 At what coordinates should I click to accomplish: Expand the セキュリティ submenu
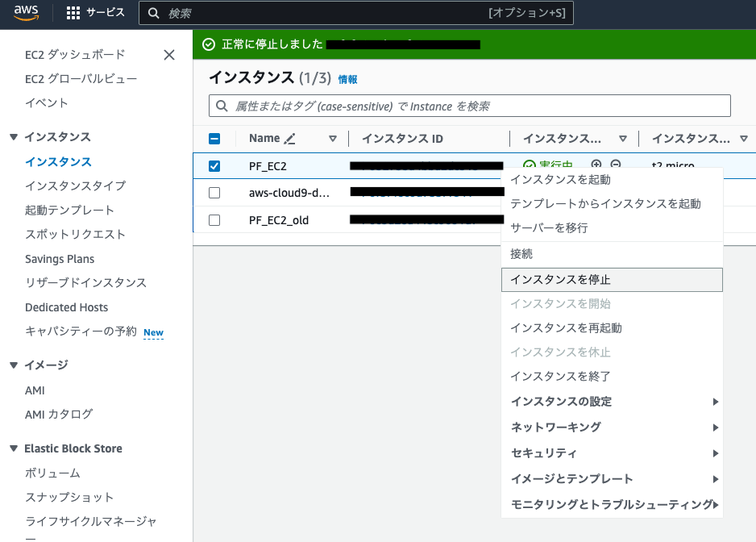coord(612,453)
